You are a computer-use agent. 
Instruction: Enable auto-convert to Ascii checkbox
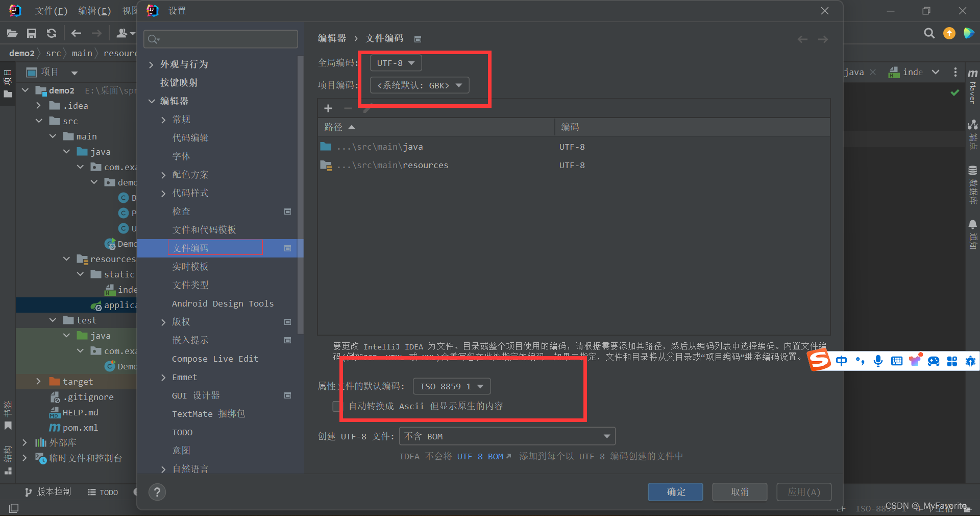click(337, 406)
